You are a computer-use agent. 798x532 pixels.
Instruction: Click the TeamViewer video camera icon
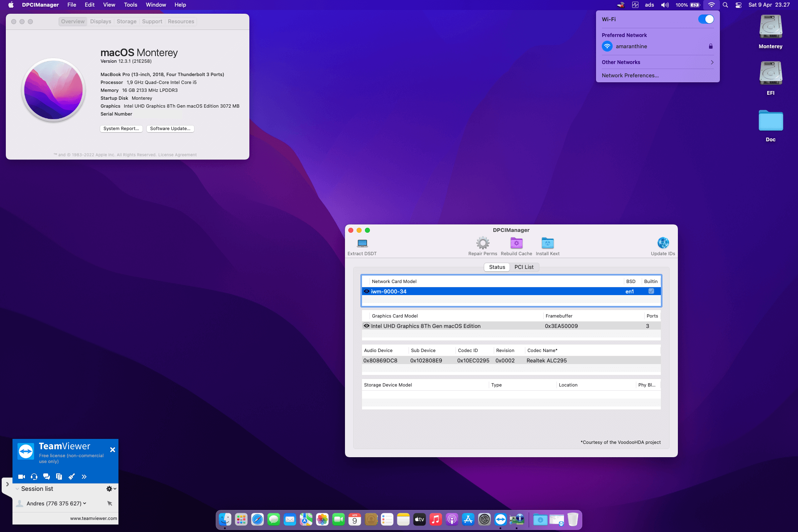click(x=22, y=477)
